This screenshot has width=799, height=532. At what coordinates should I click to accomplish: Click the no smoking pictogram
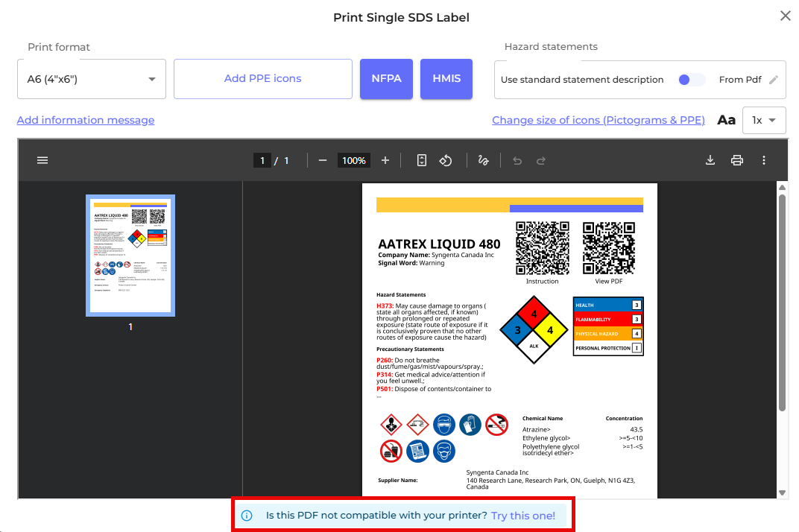pyautogui.click(x=496, y=424)
